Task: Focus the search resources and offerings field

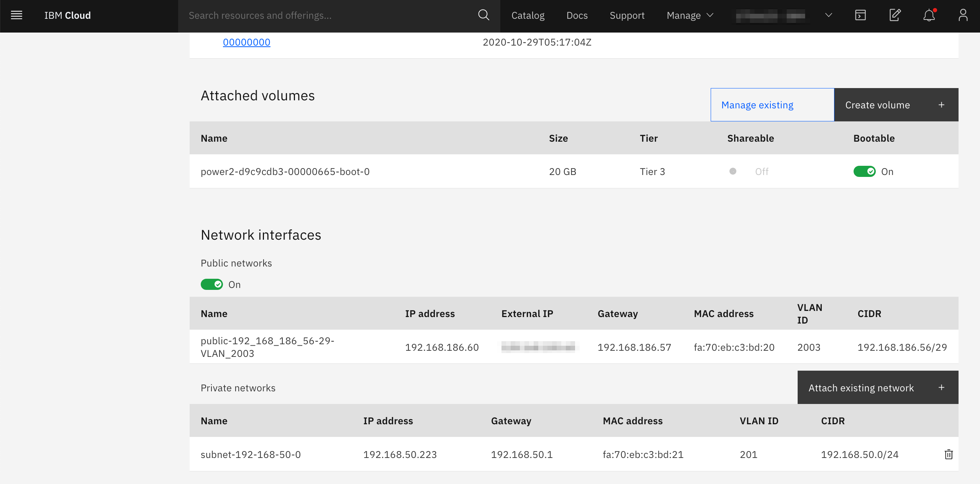Action: [x=329, y=15]
